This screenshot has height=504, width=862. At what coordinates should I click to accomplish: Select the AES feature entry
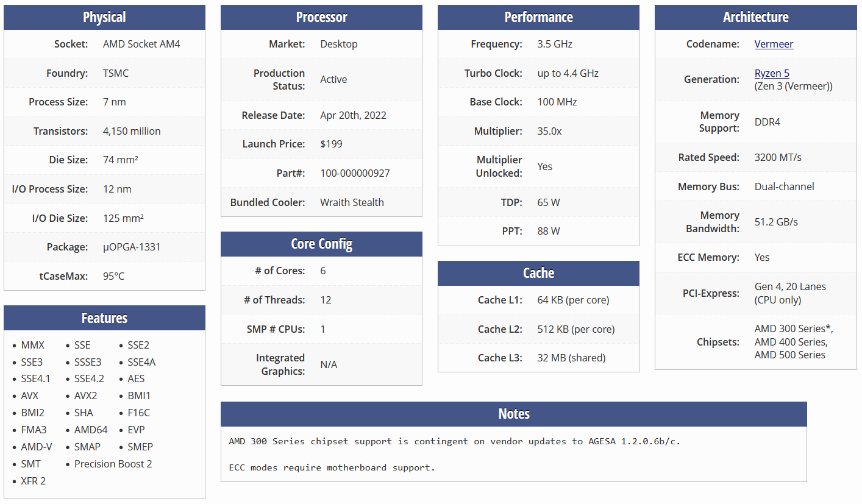pos(136,378)
